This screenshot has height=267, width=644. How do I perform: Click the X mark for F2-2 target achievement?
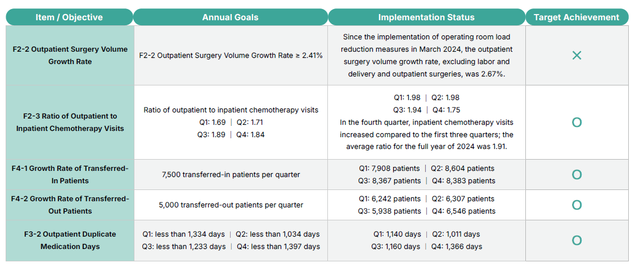pos(577,56)
